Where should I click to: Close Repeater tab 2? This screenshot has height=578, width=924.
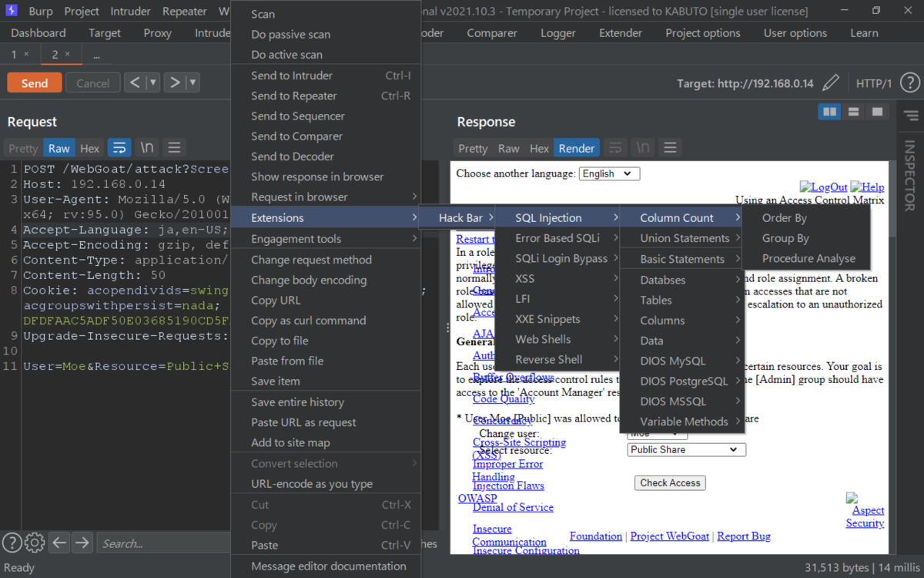click(67, 54)
